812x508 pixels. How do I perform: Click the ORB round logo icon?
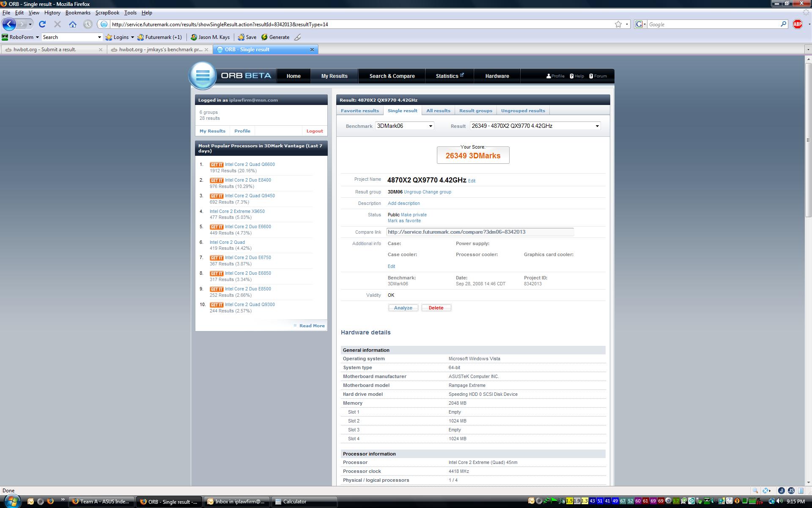point(203,76)
